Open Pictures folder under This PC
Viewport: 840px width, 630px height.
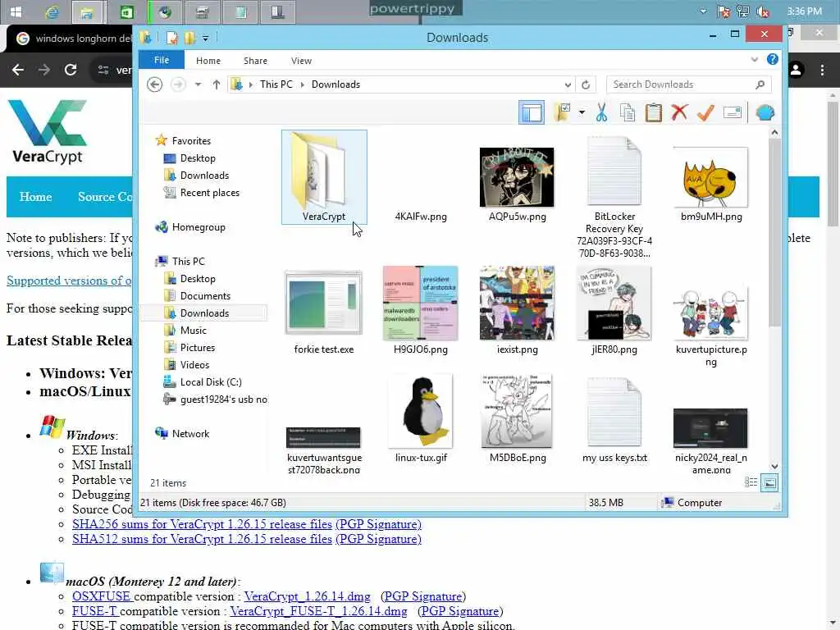pos(197,347)
